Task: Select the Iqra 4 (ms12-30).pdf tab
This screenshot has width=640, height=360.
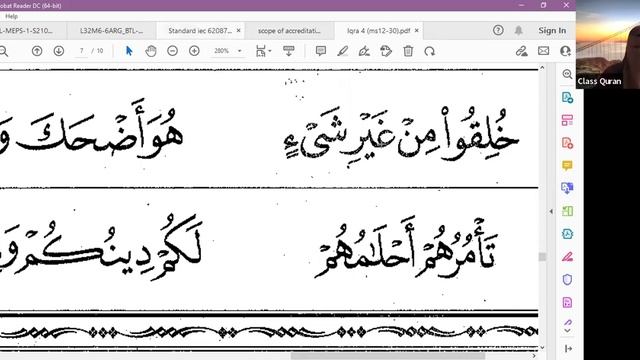Action: (378, 31)
